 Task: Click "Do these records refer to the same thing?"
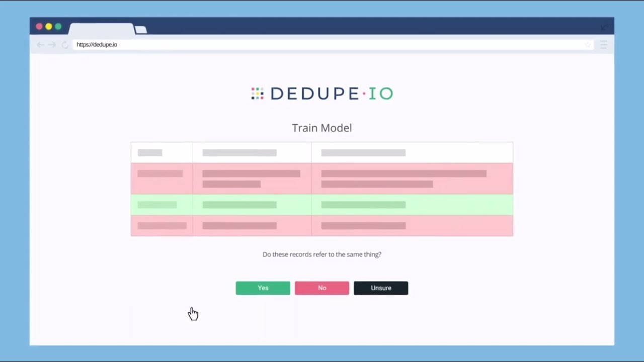(322, 254)
